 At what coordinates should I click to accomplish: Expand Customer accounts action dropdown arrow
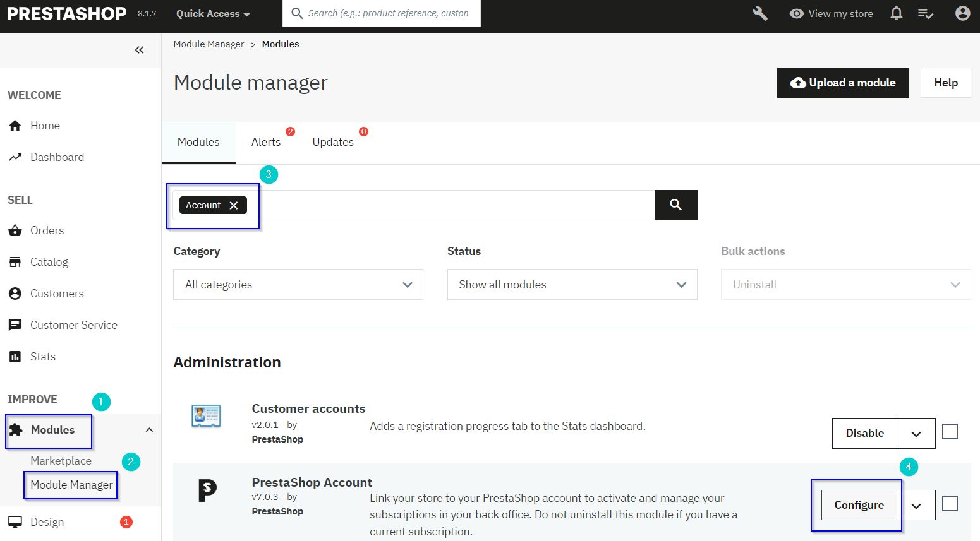click(916, 433)
